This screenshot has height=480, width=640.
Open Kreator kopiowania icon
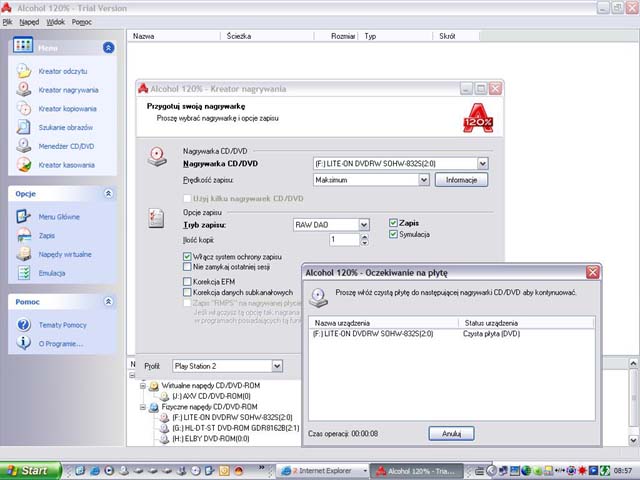(24, 109)
